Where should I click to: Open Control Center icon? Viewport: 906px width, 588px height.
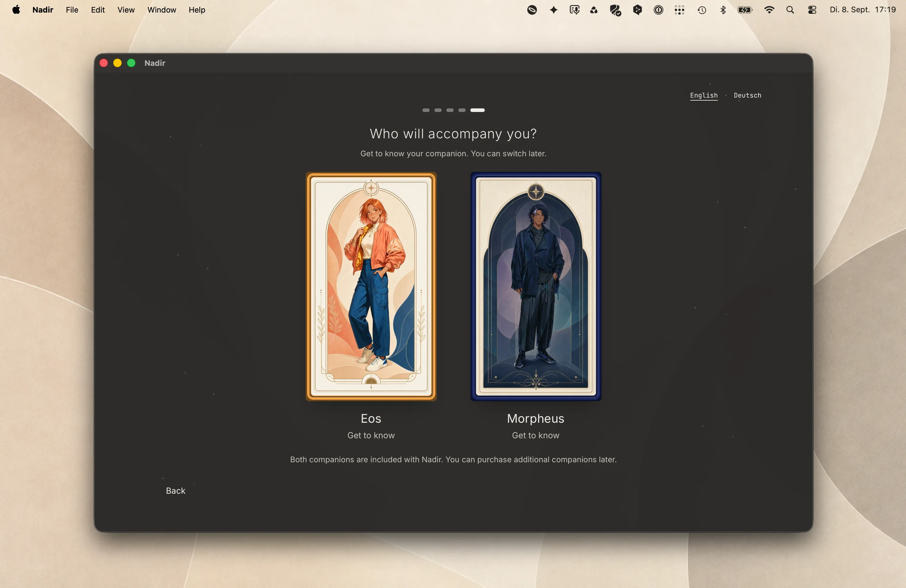pyautogui.click(x=812, y=10)
